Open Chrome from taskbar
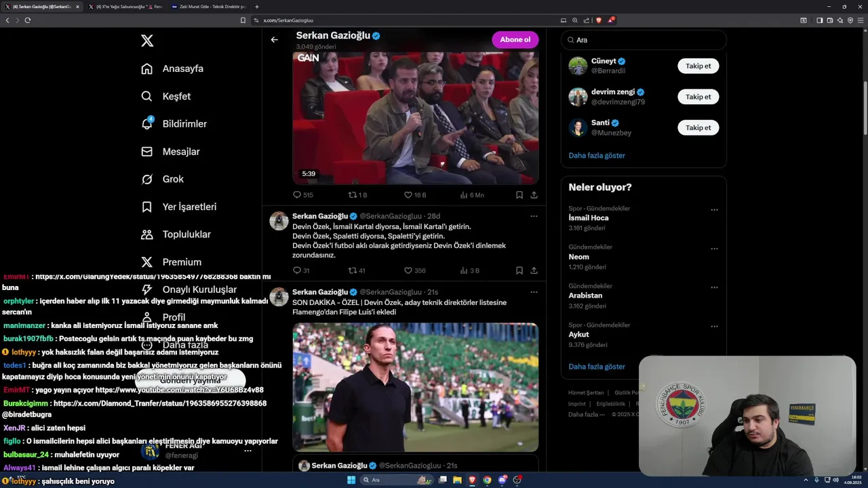Viewport: 868px width, 488px height. pyautogui.click(x=487, y=480)
